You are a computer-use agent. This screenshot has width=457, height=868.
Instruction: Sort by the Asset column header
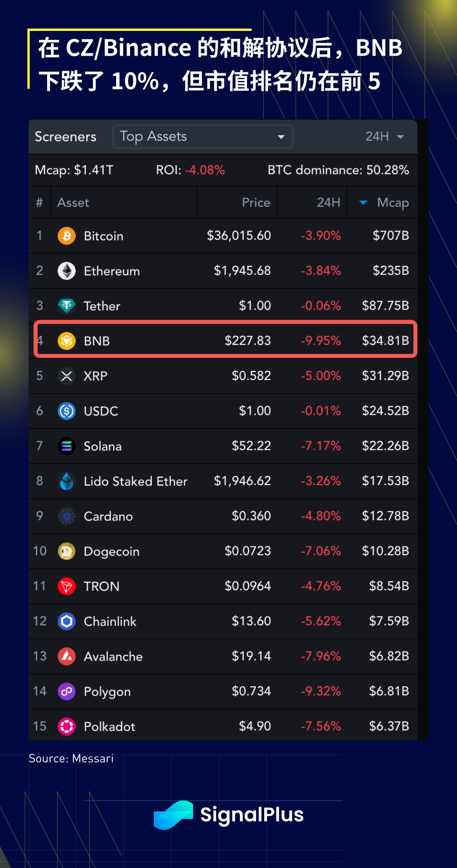tap(73, 203)
